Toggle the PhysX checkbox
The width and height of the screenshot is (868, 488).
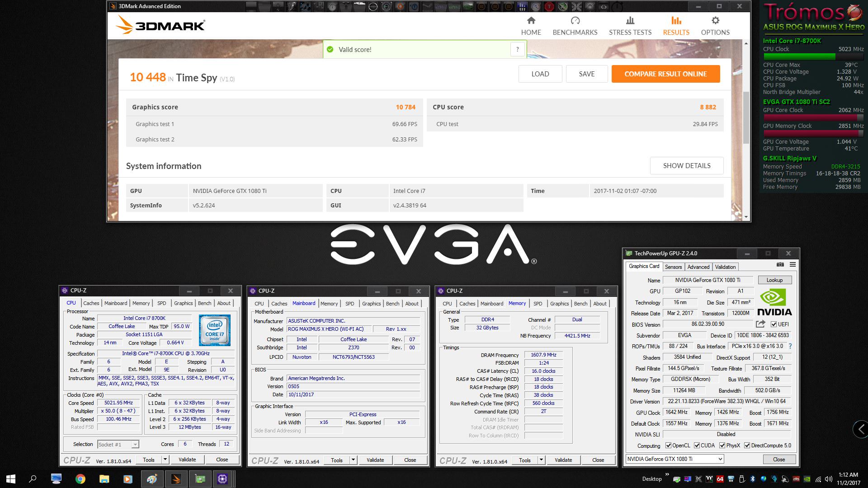722,446
